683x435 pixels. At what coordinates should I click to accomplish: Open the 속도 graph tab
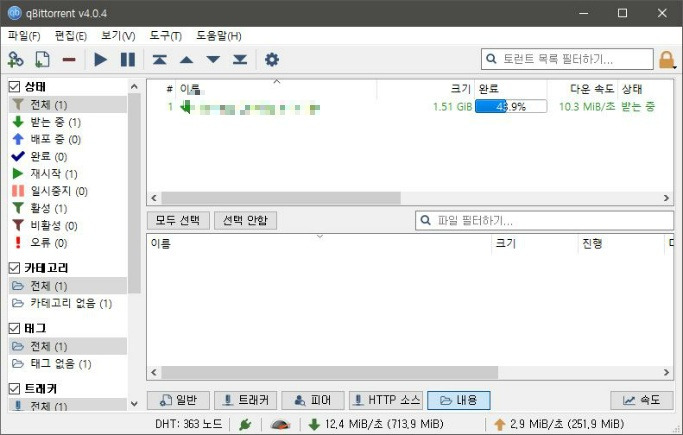coord(641,400)
